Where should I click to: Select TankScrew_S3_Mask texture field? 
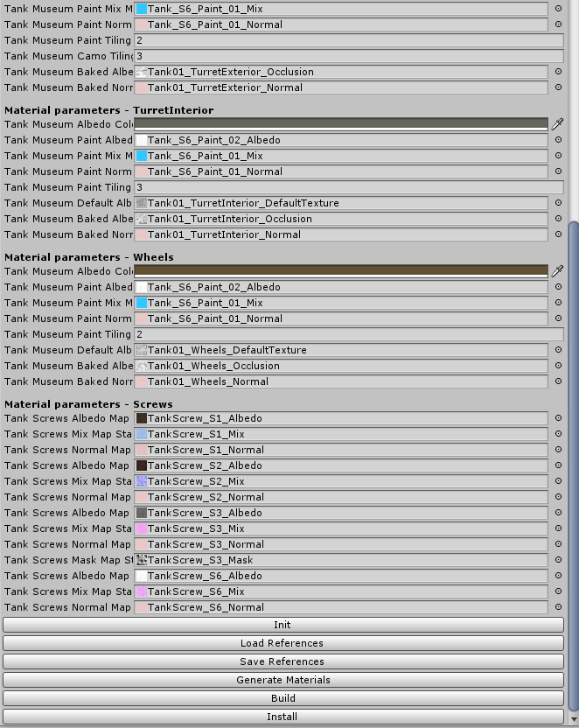(x=341, y=560)
